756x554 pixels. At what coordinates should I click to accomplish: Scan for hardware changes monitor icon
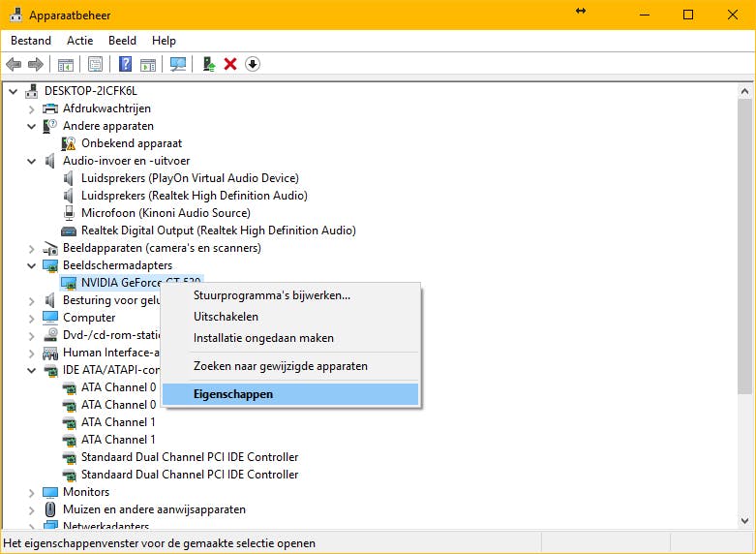178,64
